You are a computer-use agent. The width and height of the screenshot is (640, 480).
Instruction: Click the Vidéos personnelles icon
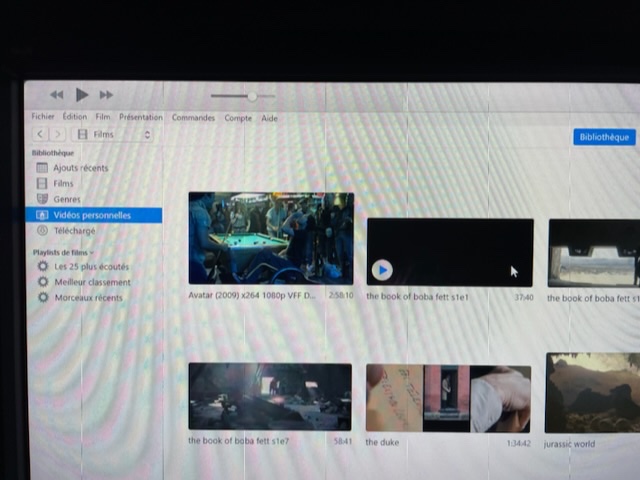click(42, 215)
